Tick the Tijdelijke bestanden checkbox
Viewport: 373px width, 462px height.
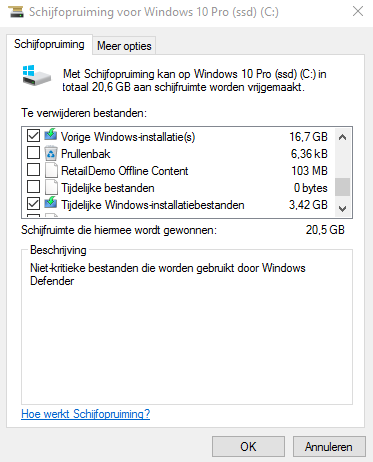point(33,187)
